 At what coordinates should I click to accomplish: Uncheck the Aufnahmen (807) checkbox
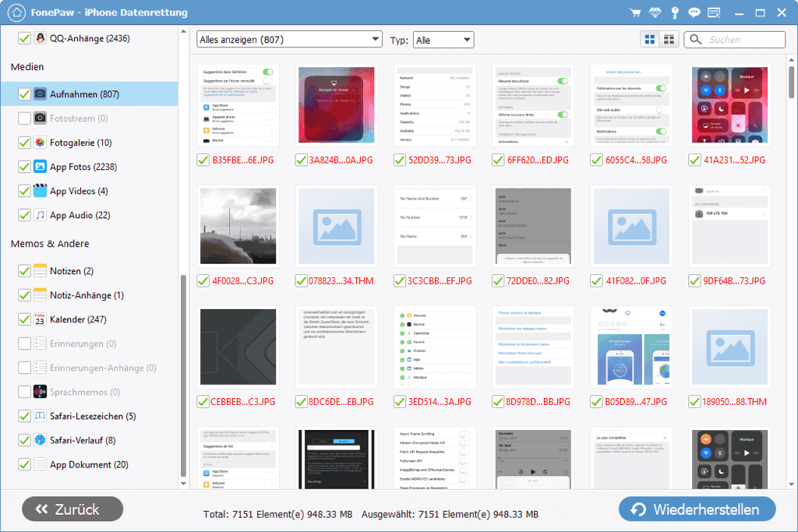point(24,94)
